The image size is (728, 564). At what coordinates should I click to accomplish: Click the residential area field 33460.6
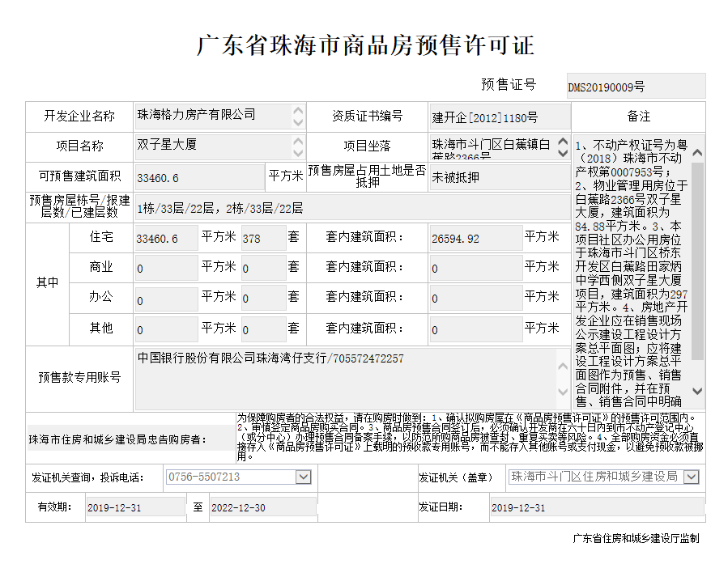pos(166,239)
